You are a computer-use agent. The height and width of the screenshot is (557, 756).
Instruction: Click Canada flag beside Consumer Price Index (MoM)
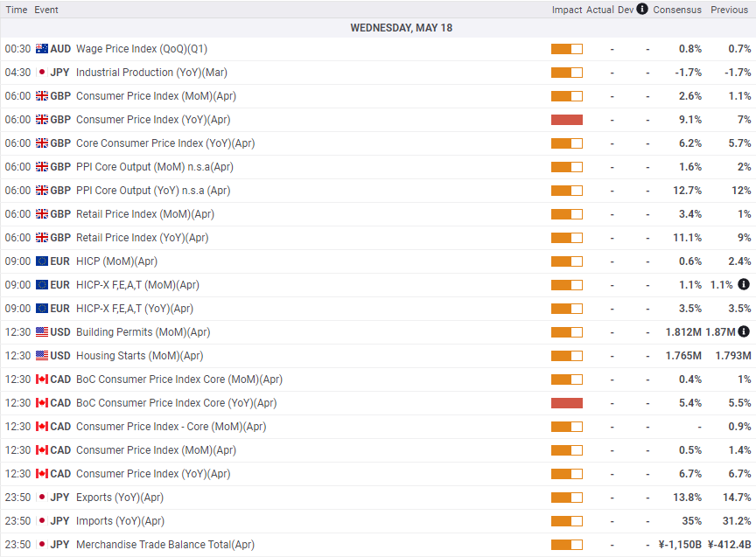(x=42, y=450)
